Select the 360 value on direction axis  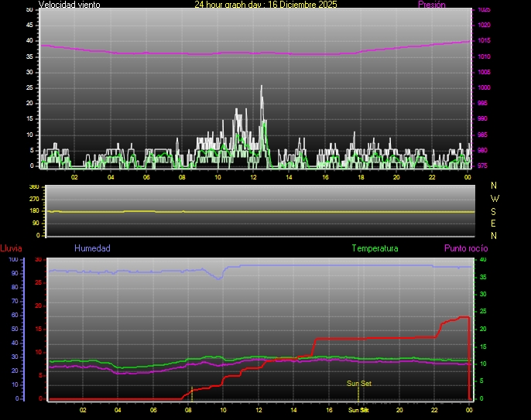point(33,187)
